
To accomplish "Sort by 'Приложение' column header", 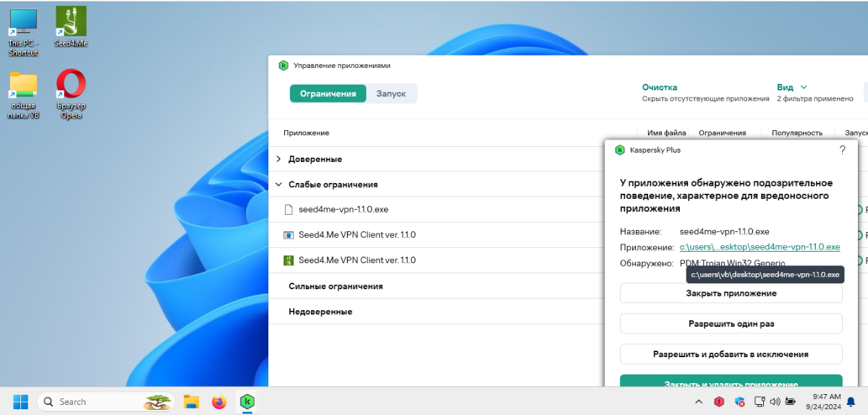I will [x=307, y=133].
